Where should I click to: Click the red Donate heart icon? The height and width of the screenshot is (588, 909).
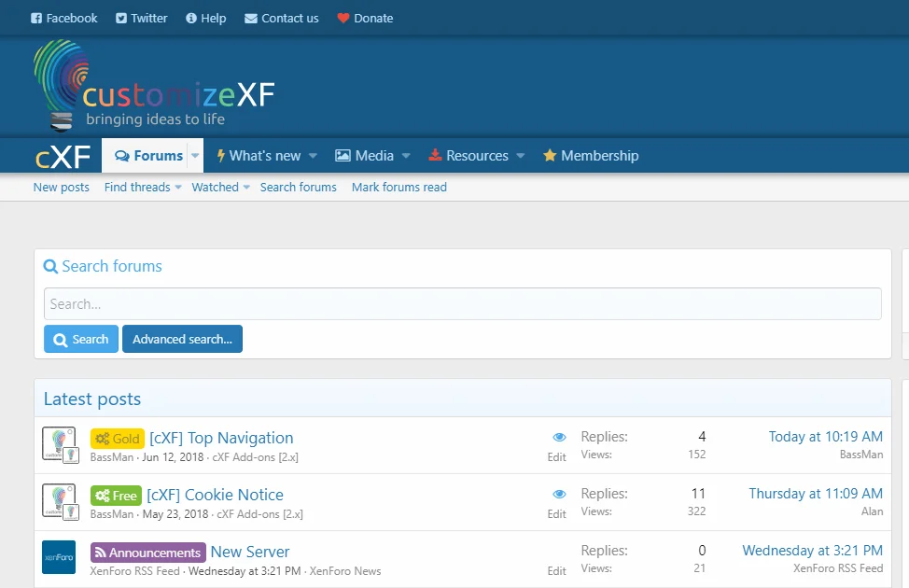point(343,19)
